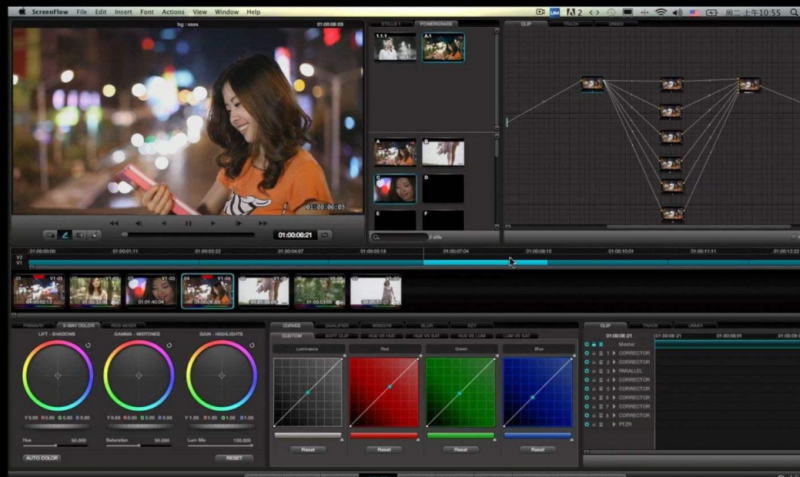
Task: Toggle the enable dot on the Master row
Action: 587,344
